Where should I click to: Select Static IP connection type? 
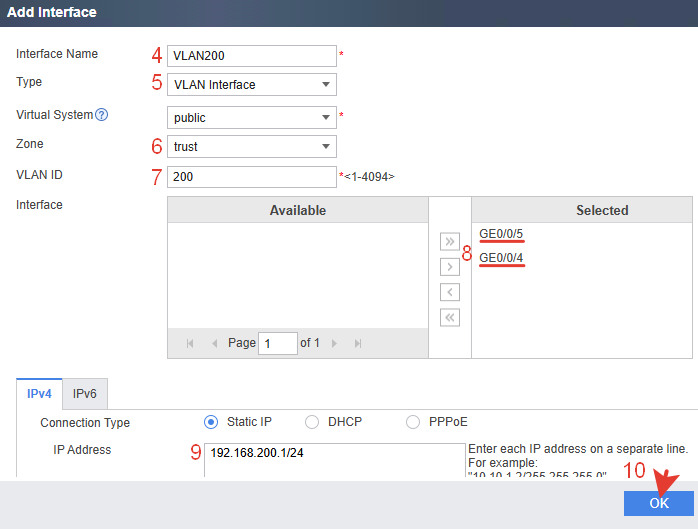pos(211,422)
